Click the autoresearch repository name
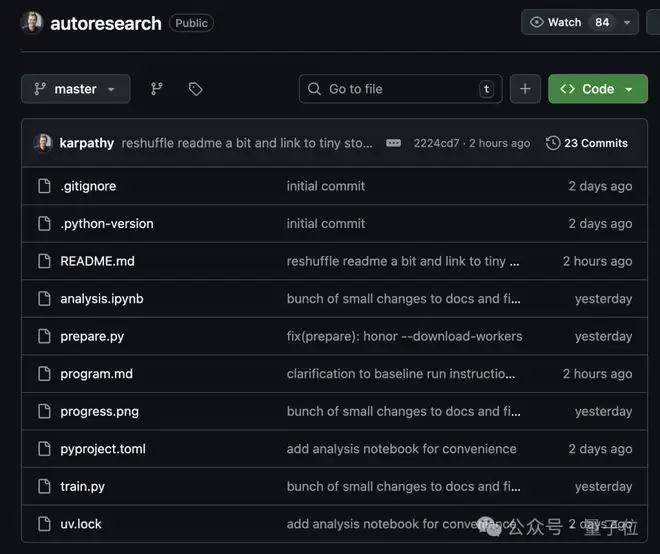Image resolution: width=660 pixels, height=554 pixels. (x=106, y=23)
